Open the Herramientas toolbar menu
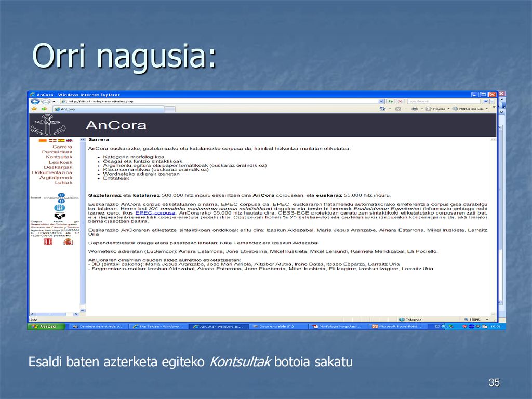 click(x=470, y=109)
